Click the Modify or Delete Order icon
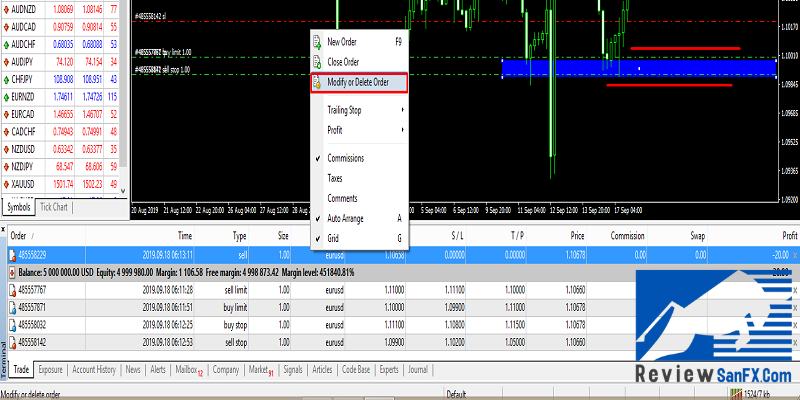800x400 pixels. coord(317,82)
